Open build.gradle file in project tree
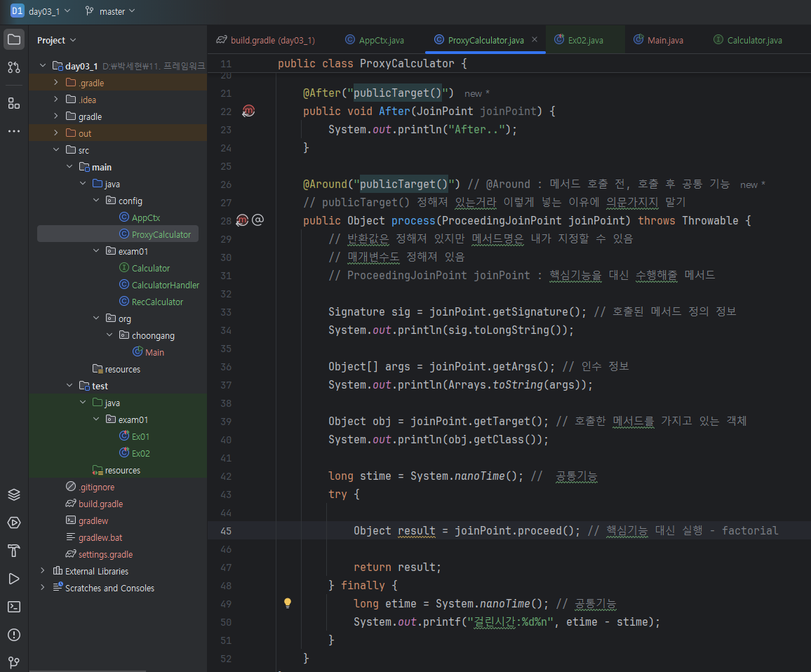The height and width of the screenshot is (672, 811). coord(100,504)
